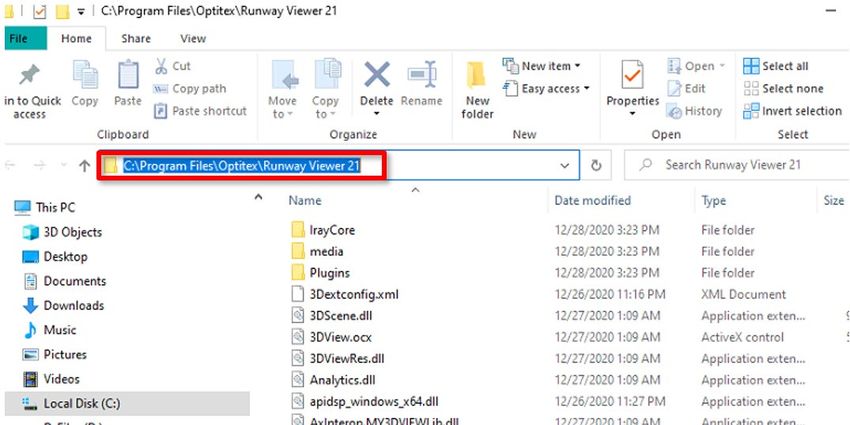Select apidsp_windows_x64.dll file
The image size is (850, 425).
click(364, 402)
